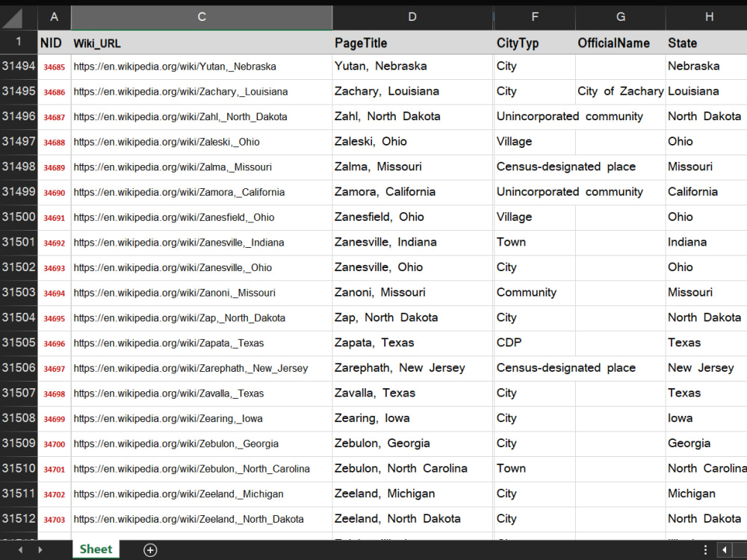Select PageTitle cell 'Zanesville, Indiana'
Viewport: 747px width, 560px height.
pos(412,243)
